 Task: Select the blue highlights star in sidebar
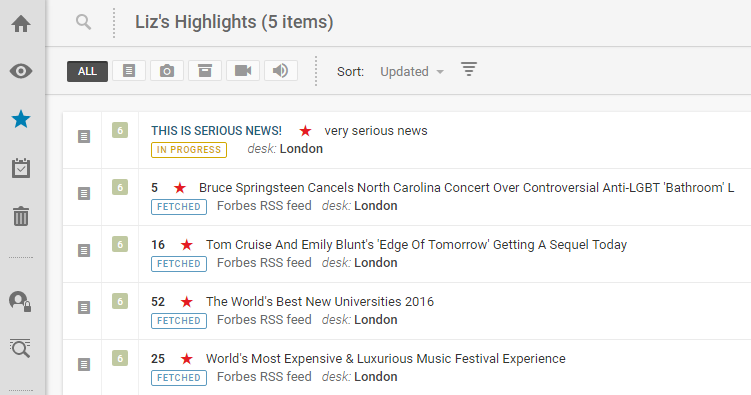coord(21,119)
